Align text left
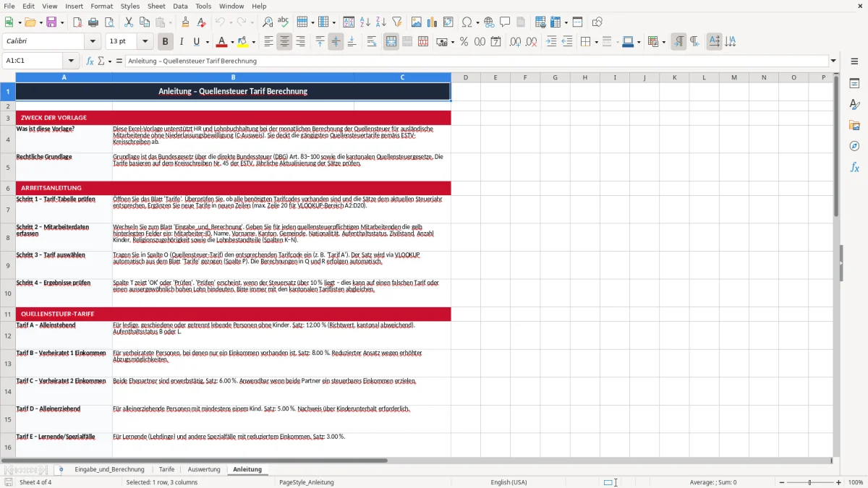Screen dimensions: 868x488 tap(268, 42)
